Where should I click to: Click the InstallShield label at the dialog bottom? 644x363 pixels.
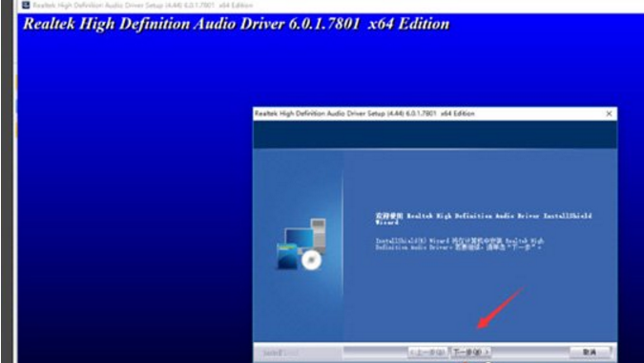click(279, 352)
